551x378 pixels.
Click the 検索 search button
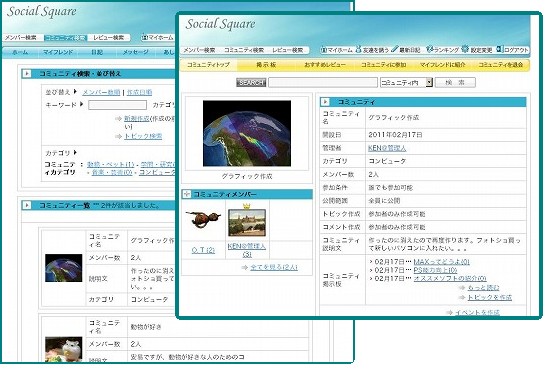point(455,83)
